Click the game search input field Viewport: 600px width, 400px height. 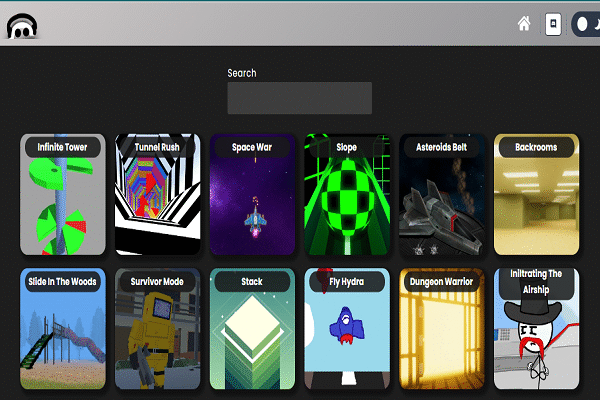(x=299, y=98)
